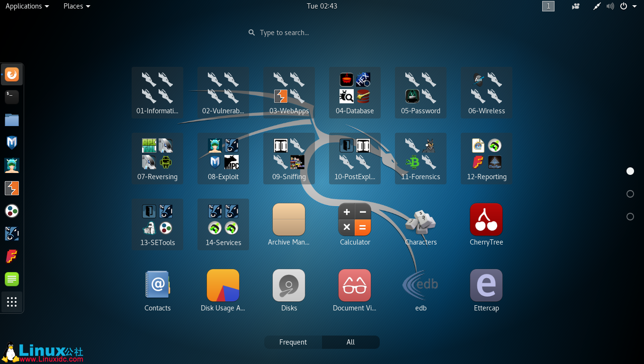The image size is (644, 364).
Task: Expand the 05-Password folder
Action: pos(420,92)
